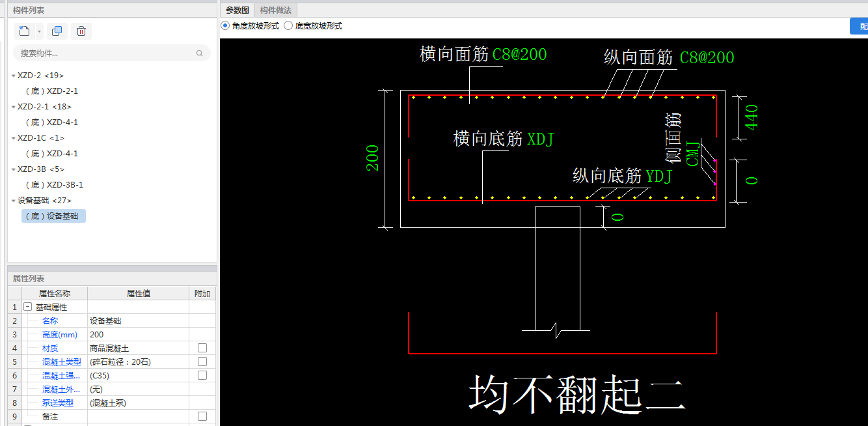This screenshot has height=426, width=868.
Task: Click the 属性名称 column header
Action: pos(55,293)
